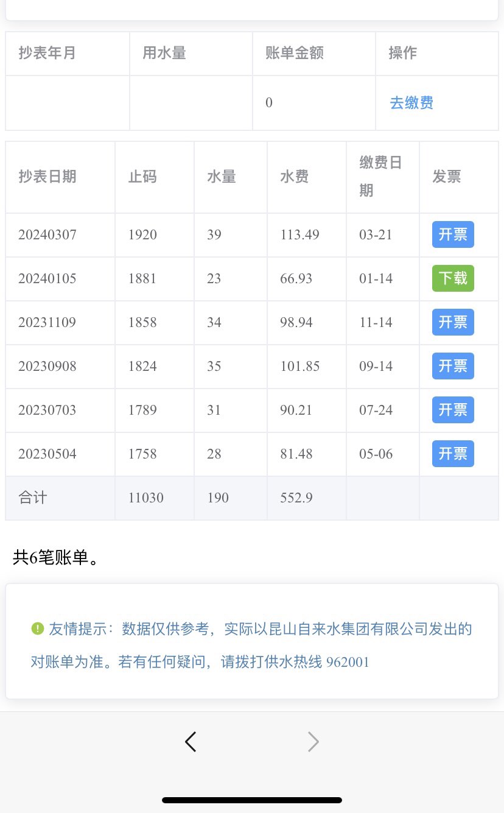Click the 账单金额 header cell
This screenshot has height=813, width=504.
pyautogui.click(x=294, y=54)
